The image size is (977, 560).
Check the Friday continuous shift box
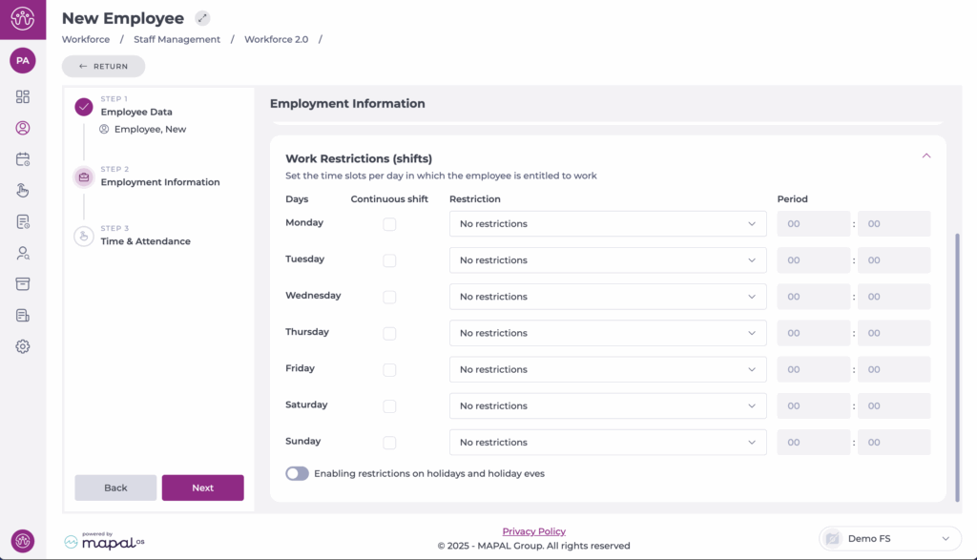pos(389,369)
